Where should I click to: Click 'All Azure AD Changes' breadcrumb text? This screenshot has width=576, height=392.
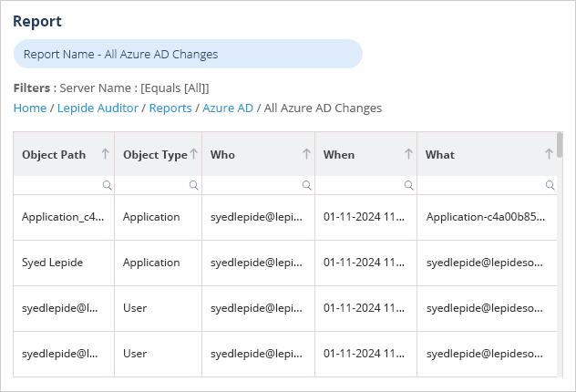[x=323, y=108]
